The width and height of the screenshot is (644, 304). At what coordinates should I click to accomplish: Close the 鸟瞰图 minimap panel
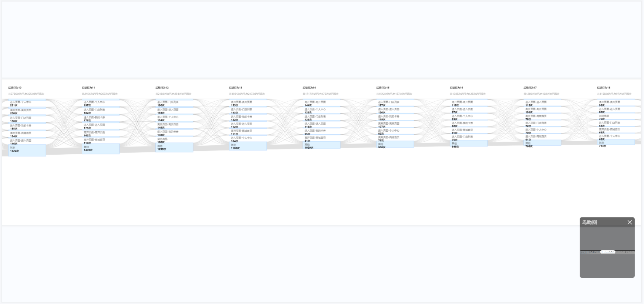630,222
